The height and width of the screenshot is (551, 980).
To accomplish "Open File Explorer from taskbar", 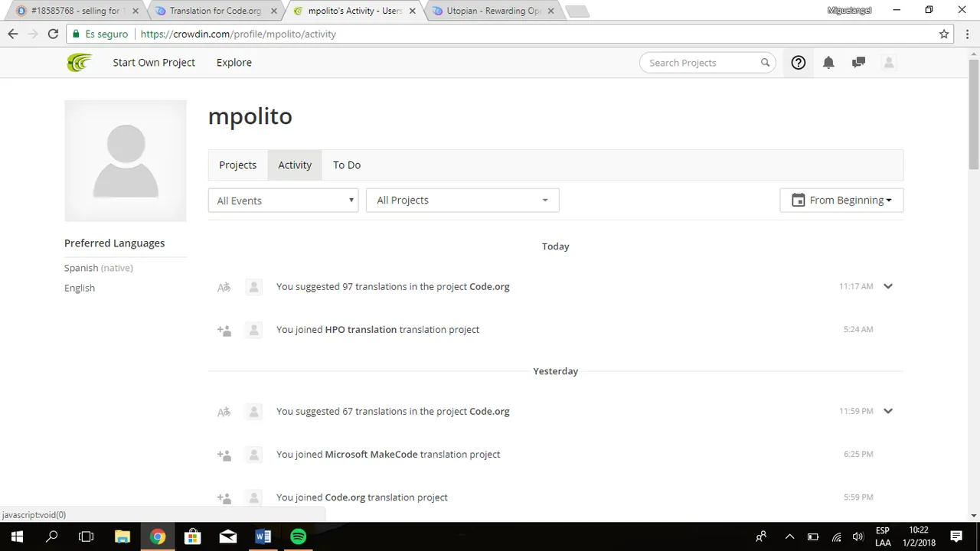I will [122, 536].
